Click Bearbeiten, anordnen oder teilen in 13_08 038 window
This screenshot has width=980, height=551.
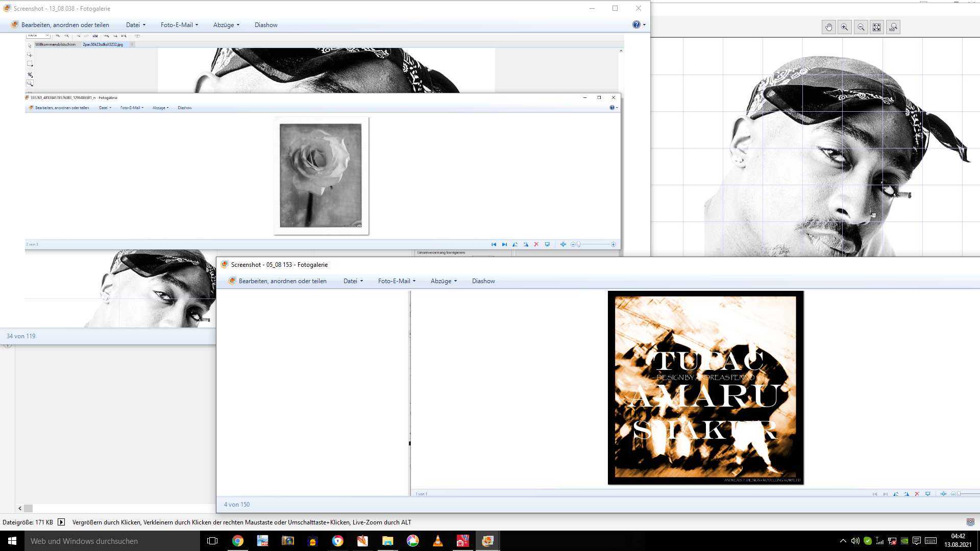point(60,25)
